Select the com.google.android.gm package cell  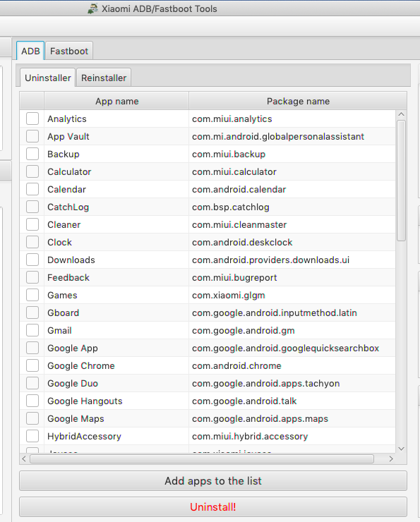tap(292, 331)
